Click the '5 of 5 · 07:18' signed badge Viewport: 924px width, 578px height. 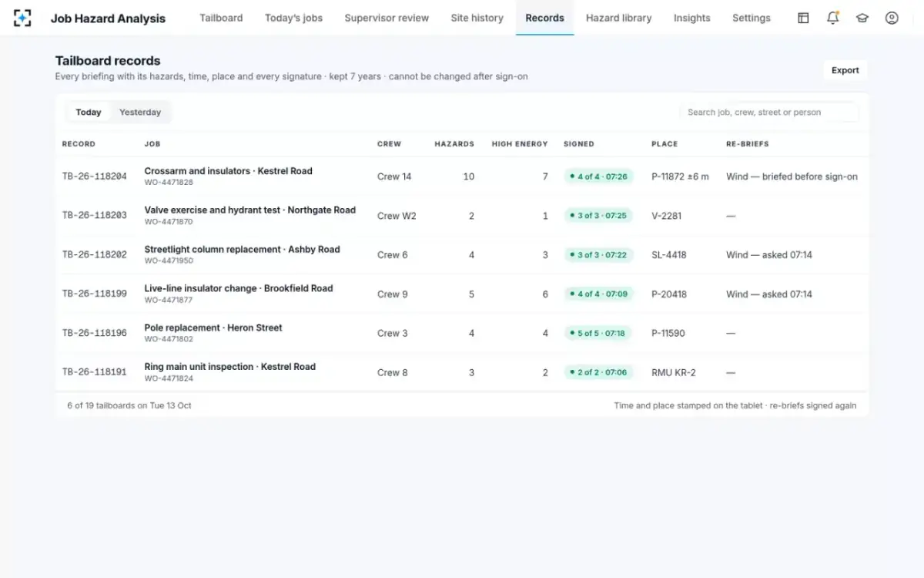[x=598, y=334]
